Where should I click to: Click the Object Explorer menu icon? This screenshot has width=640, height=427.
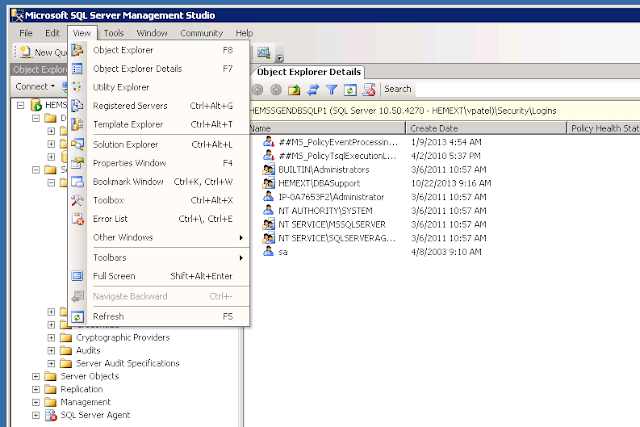(77, 50)
